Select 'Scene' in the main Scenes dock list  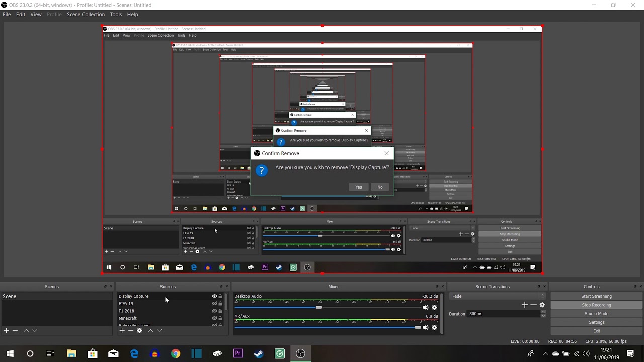pyautogui.click(x=56, y=296)
